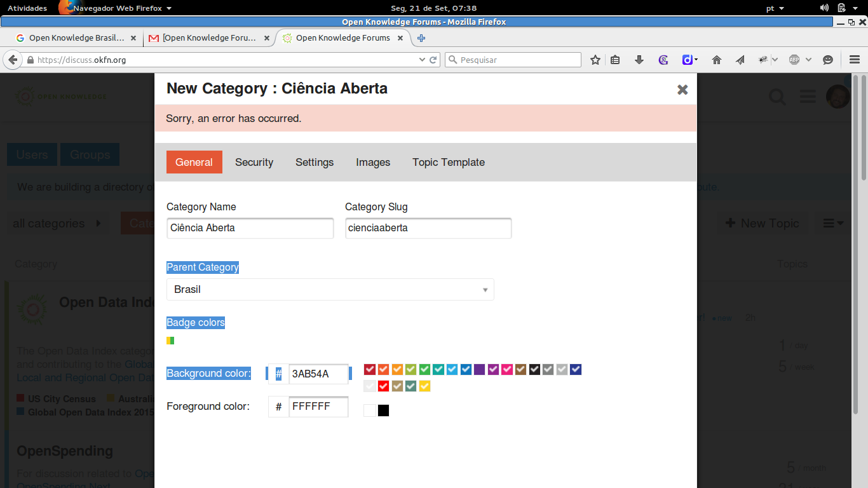Open the Parent Category Brasil dropdown
Viewport: 868px width, 488px height.
tap(330, 290)
